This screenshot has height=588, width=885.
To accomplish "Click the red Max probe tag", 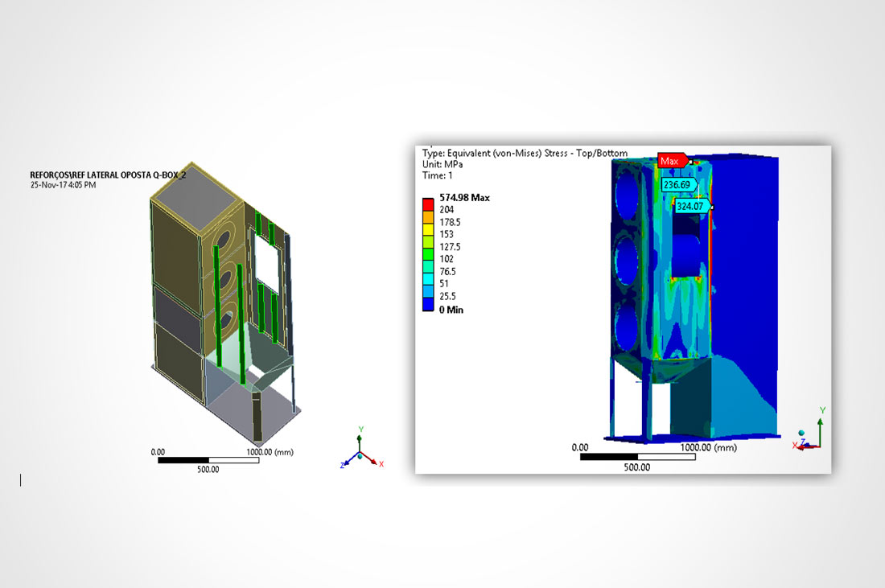I will (x=671, y=161).
